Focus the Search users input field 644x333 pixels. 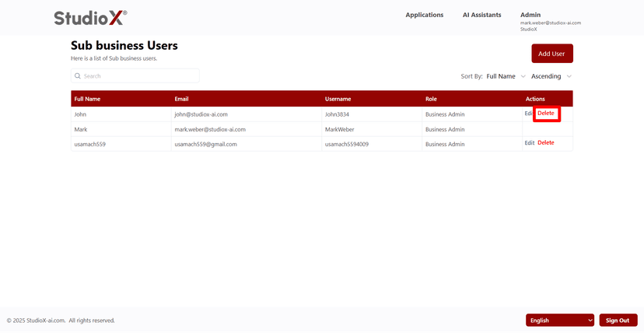(138, 76)
